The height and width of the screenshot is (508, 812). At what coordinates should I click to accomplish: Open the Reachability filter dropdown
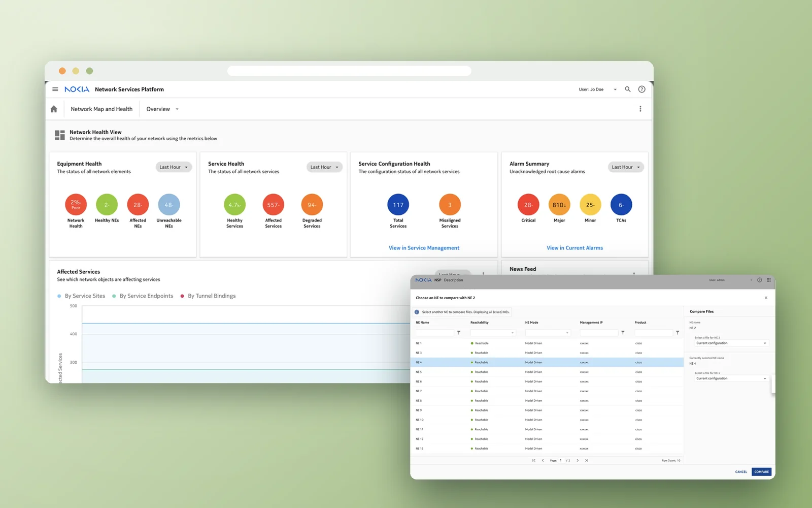(x=493, y=333)
